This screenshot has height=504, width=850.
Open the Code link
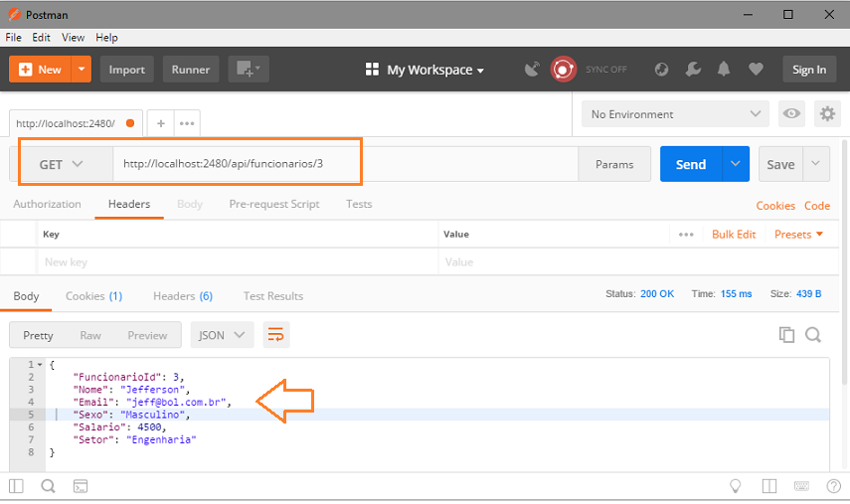click(817, 206)
